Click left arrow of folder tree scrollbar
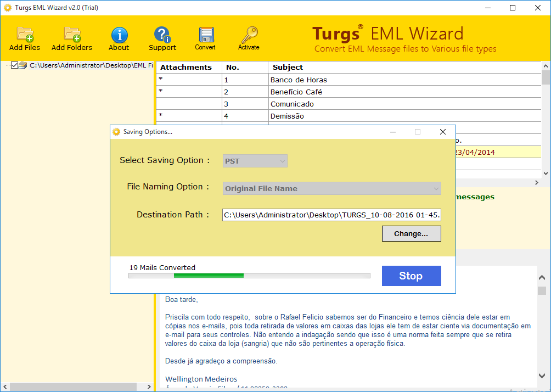The image size is (551, 392). point(5,387)
